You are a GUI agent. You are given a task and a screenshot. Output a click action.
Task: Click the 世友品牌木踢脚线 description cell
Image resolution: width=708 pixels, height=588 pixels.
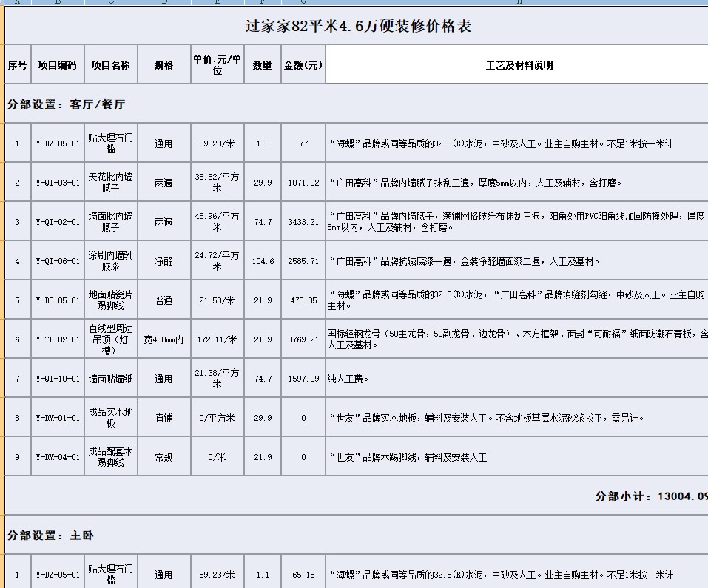(517, 457)
